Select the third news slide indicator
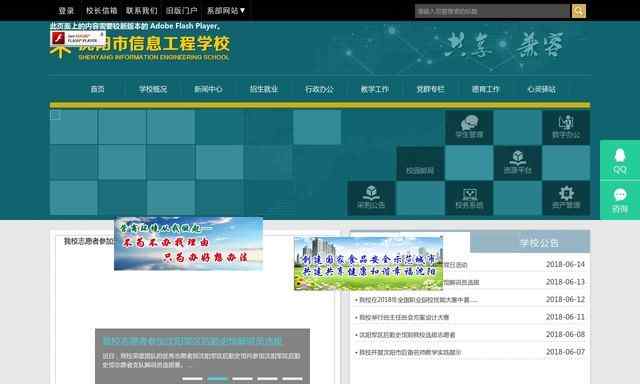Image resolution: width=640 pixels, height=384 pixels. [242, 379]
